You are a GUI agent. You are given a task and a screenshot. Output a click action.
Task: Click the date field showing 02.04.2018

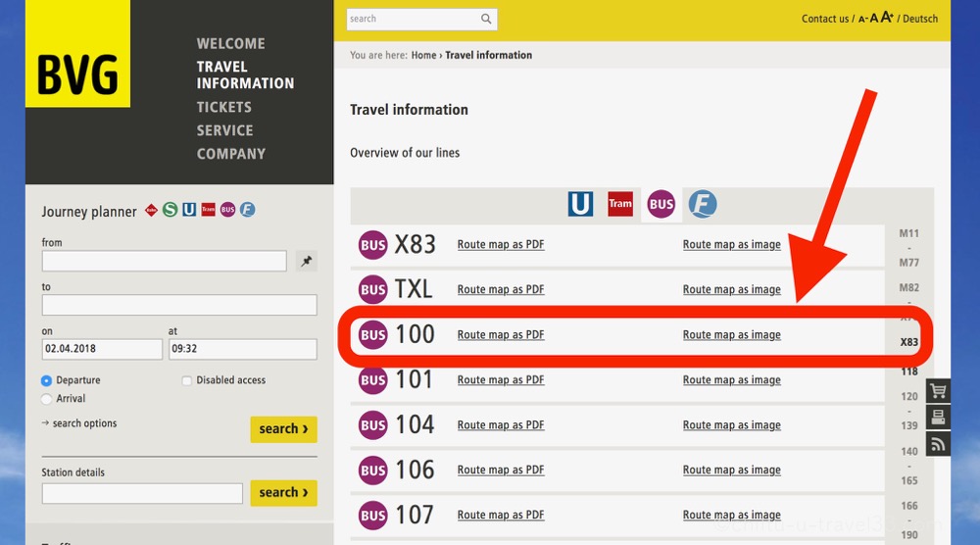point(102,349)
